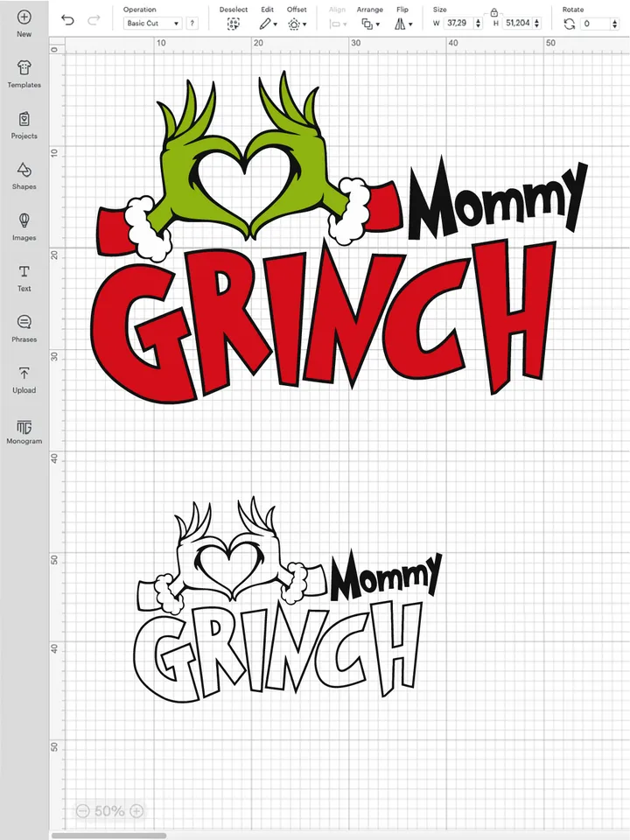Toggle the size aspect ratio lock
Image resolution: width=630 pixels, height=840 pixels.
click(x=494, y=12)
